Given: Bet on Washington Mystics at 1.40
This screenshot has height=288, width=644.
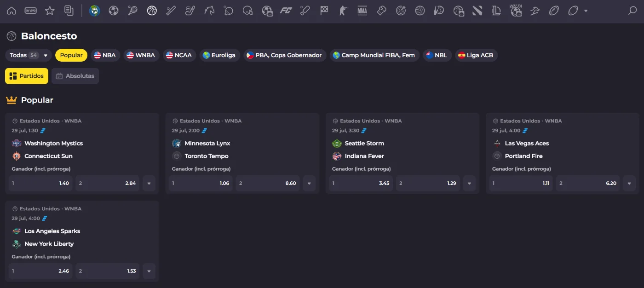Looking at the screenshot, I should [x=40, y=183].
